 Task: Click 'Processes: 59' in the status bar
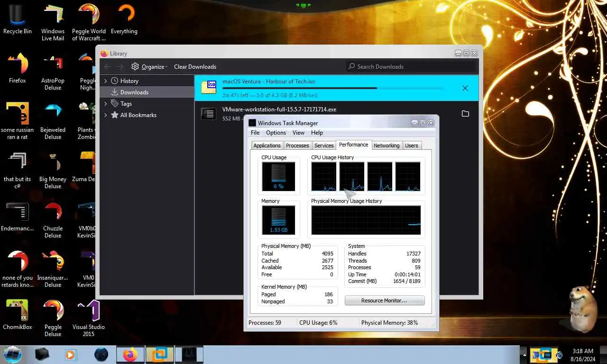(x=265, y=323)
